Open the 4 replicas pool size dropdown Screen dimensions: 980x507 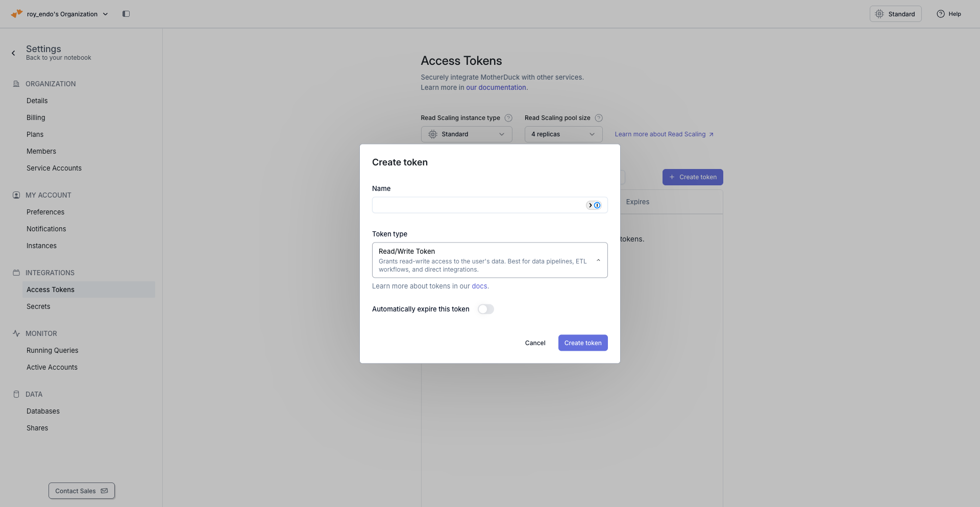click(x=563, y=134)
